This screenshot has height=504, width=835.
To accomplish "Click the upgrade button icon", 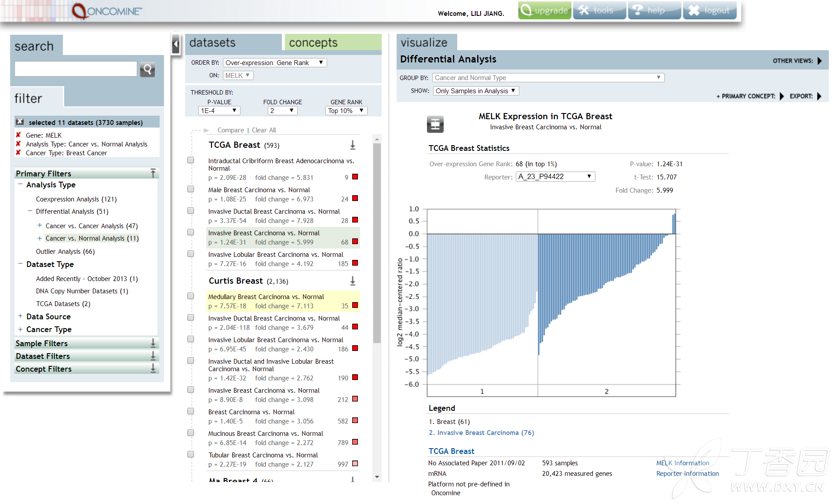I will tap(544, 11).
